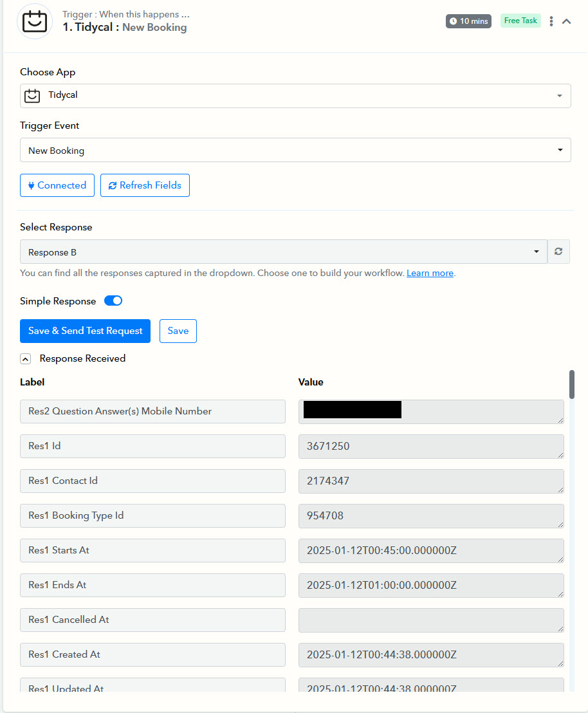588x713 pixels.
Task: Collapse the Response Received section
Action: tap(26, 359)
